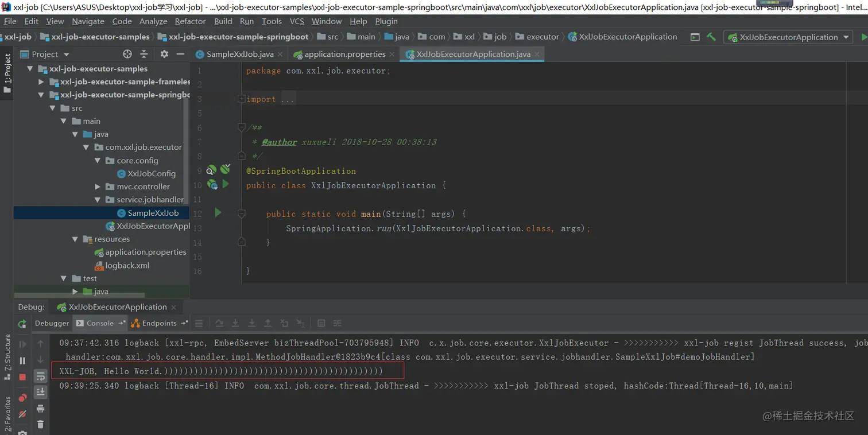Collapse the resources folder

(75, 239)
